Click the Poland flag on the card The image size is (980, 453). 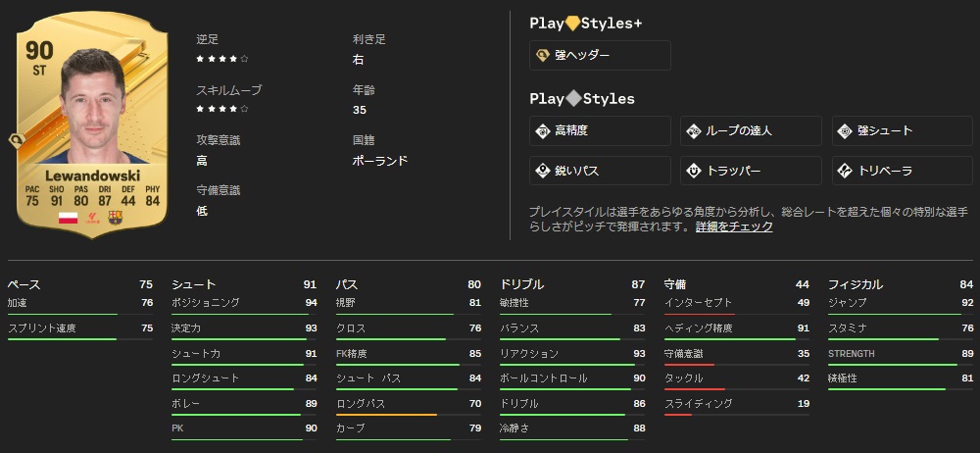(68, 218)
